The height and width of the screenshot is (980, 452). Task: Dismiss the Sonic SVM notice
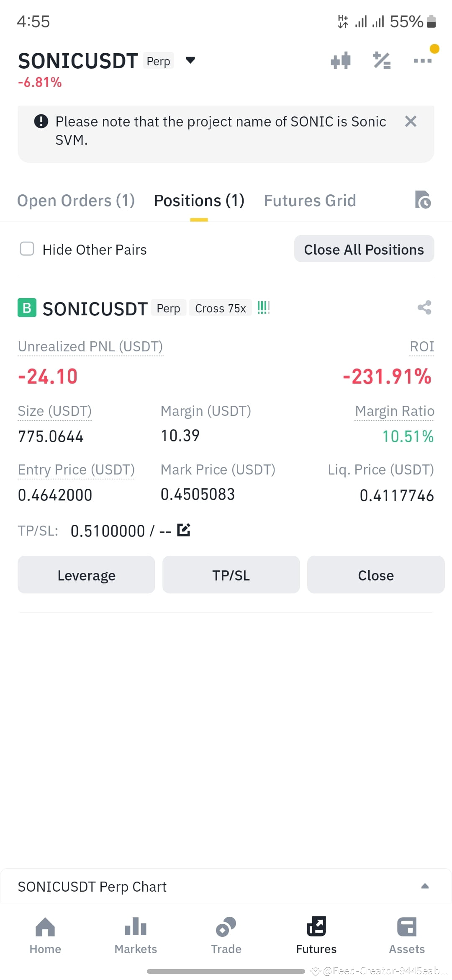(x=411, y=121)
